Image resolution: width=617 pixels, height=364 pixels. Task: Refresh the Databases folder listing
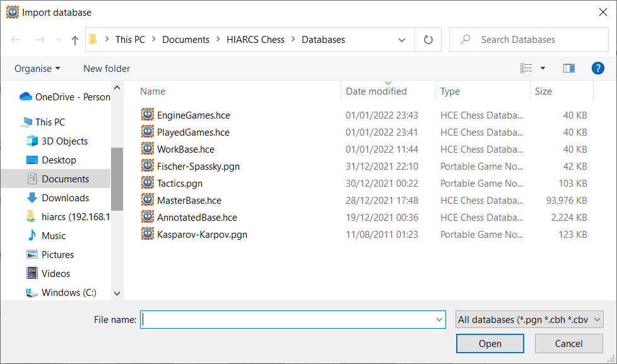click(428, 40)
